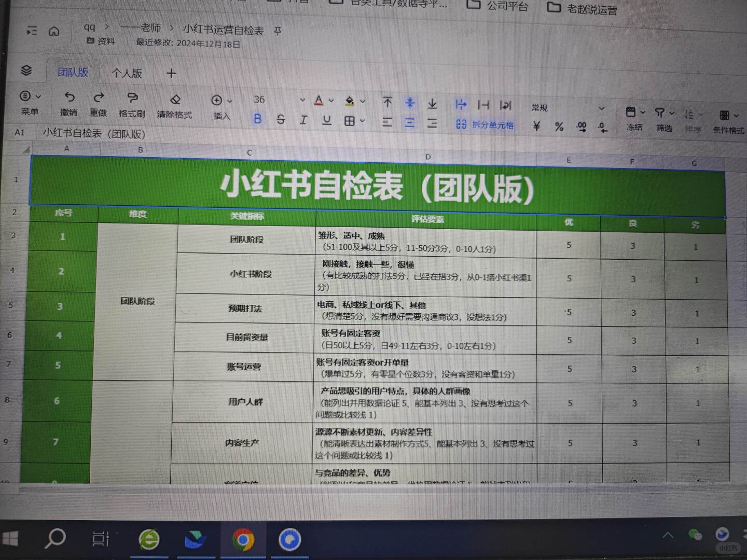Click the fill color bucket icon
Screen dimensions: 747x560
coord(350,101)
